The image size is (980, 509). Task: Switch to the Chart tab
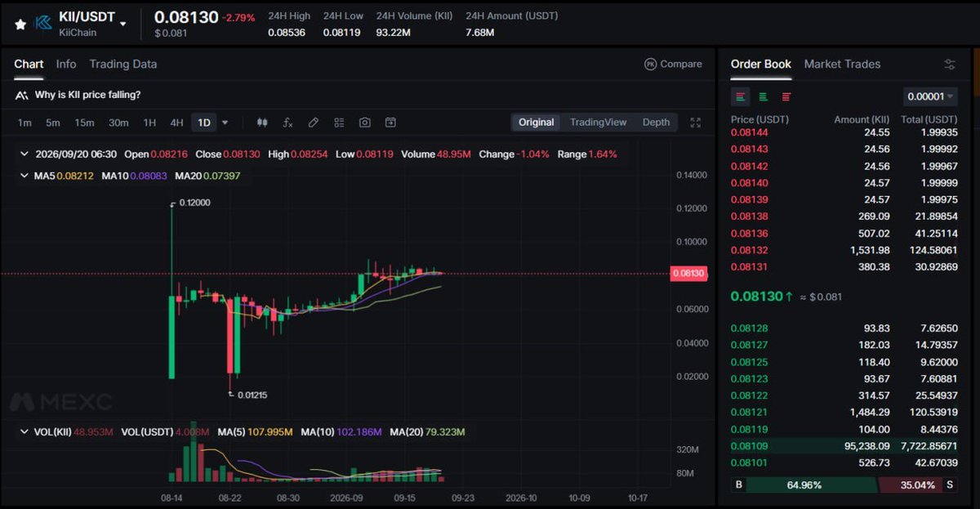(29, 64)
